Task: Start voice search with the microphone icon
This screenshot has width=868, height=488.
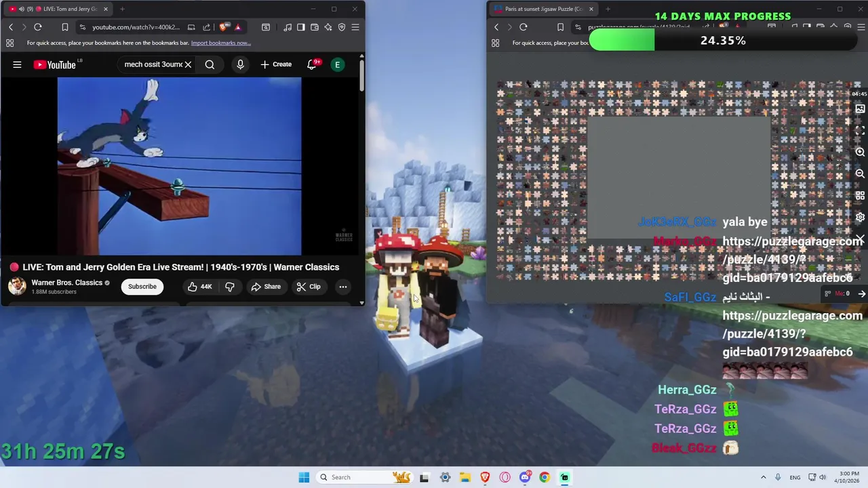Action: [x=240, y=64]
